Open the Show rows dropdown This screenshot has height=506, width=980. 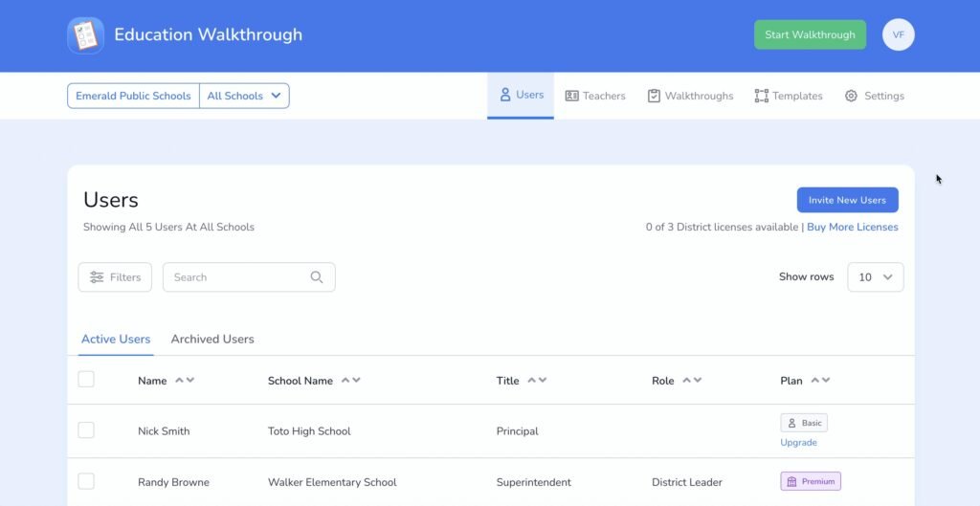tap(875, 277)
